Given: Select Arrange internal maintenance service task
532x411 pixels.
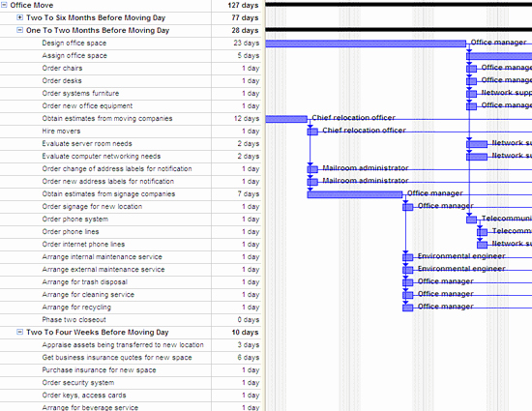Looking at the screenshot, I should tap(102, 256).
